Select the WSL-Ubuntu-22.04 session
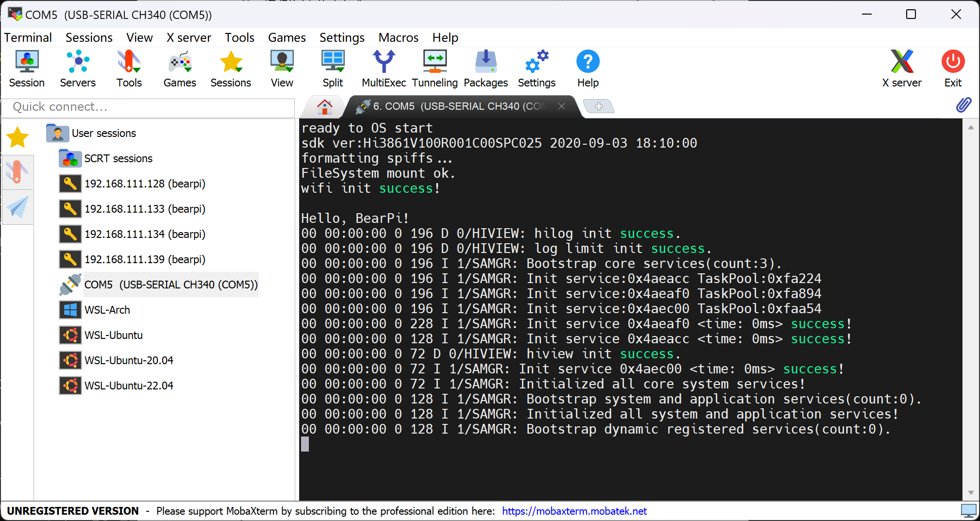This screenshot has height=521, width=980. click(129, 386)
